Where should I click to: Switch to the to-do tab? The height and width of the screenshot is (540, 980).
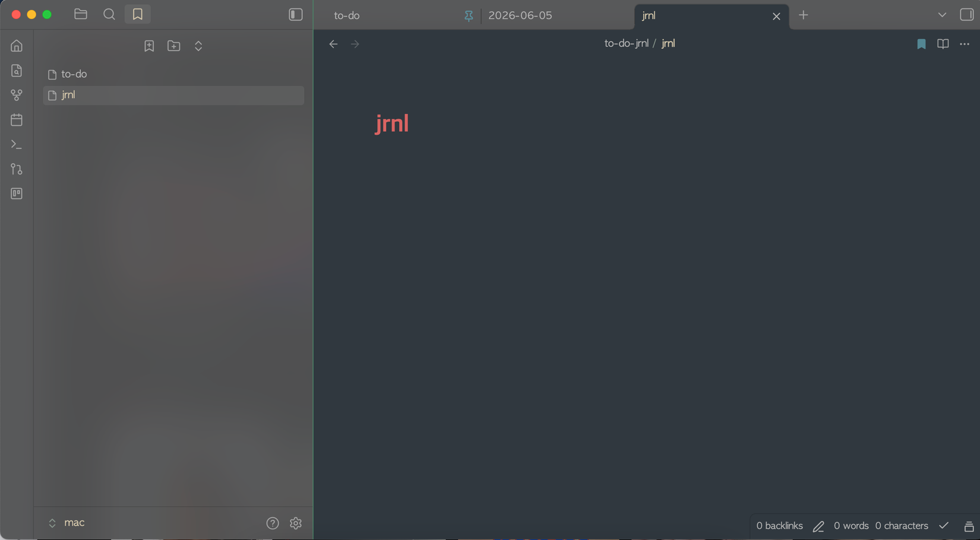coord(347,15)
